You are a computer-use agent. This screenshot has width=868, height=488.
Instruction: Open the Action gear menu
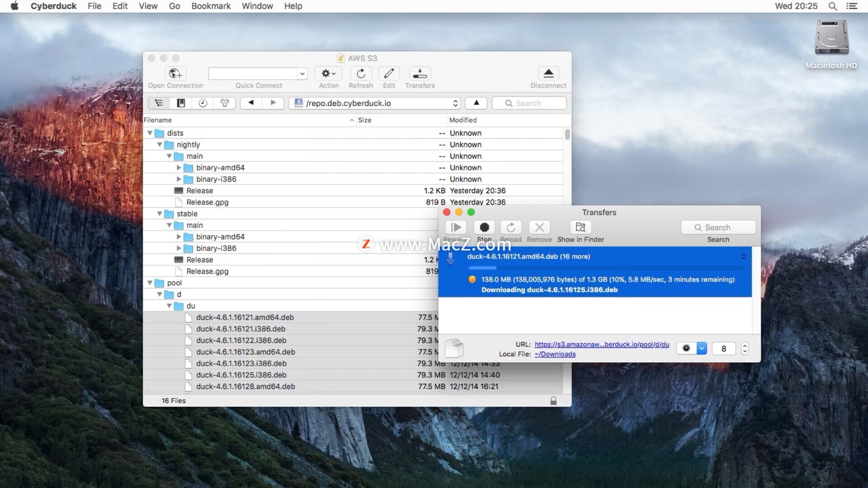pos(329,73)
